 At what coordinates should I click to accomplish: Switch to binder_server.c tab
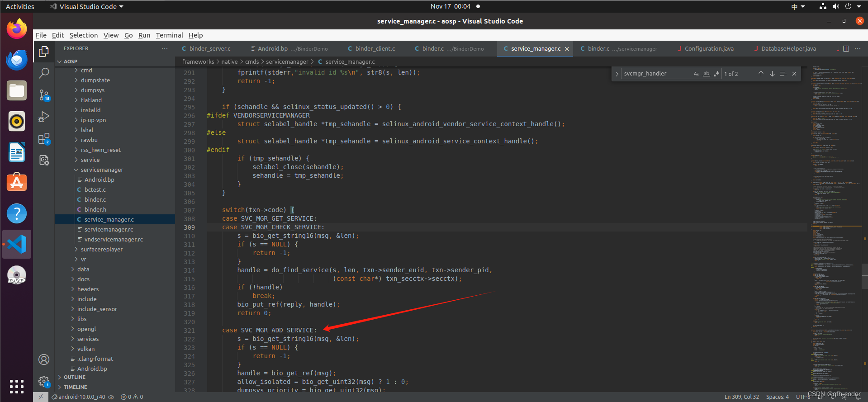pyautogui.click(x=209, y=49)
